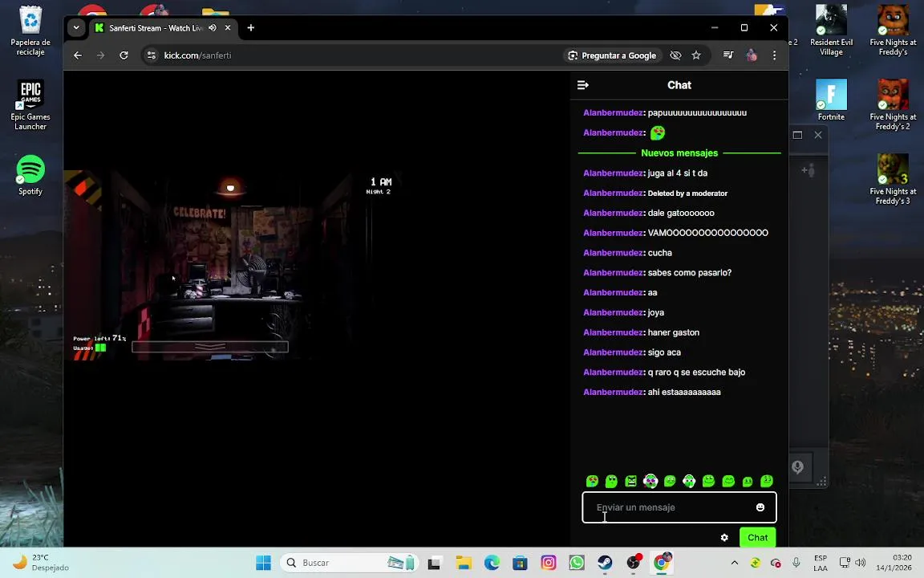Maximize the background window behind Chrome
The image size is (924, 578).
(797, 135)
